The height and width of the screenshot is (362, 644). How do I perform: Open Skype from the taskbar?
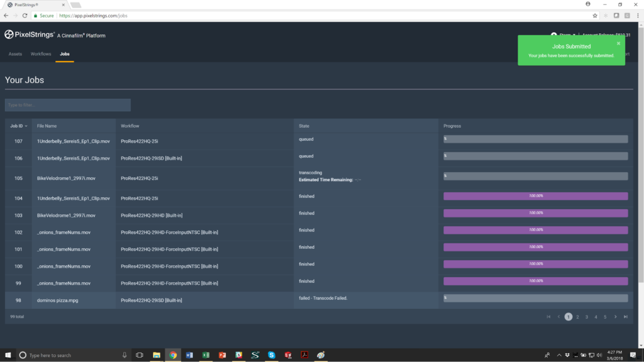click(272, 355)
